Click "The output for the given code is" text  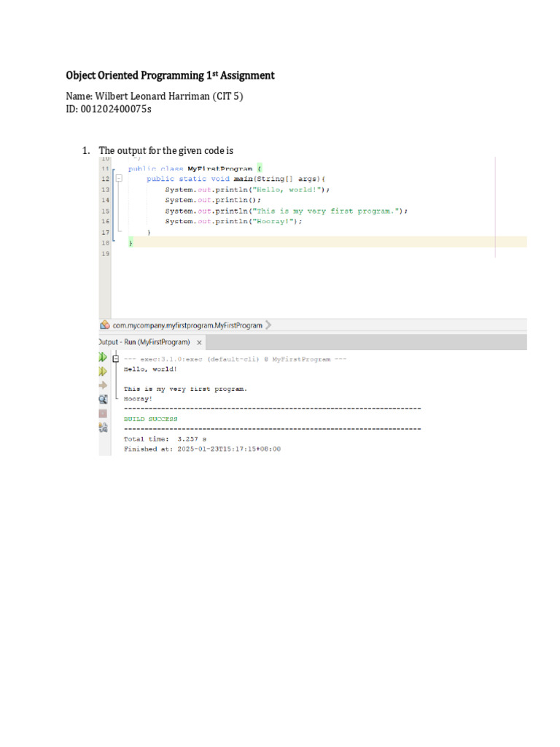166,150
